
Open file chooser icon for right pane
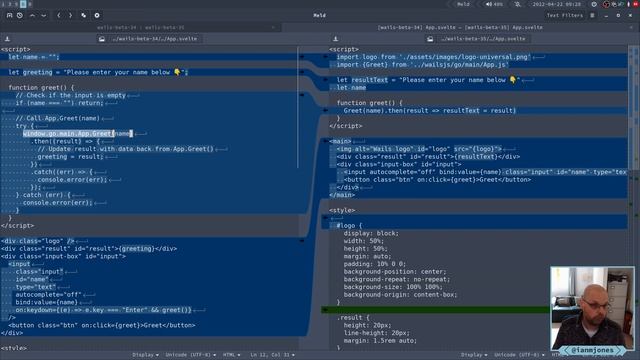[430, 39]
